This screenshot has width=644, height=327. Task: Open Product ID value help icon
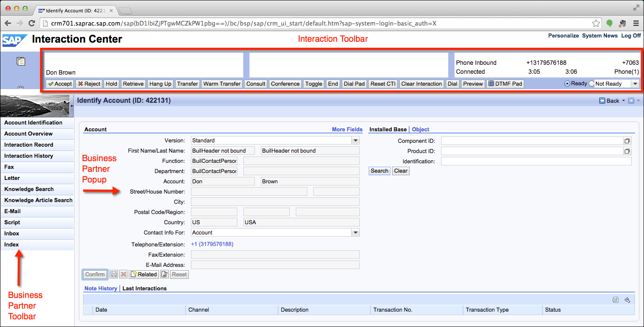[x=627, y=151]
